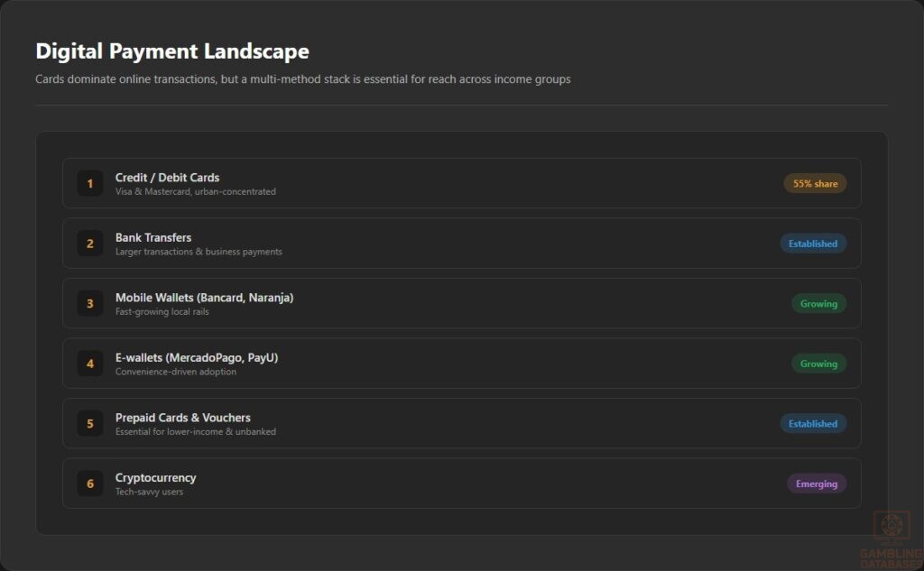Click "Essential for lower-income & unbanked" description
Viewport: 924px width, 571px height.
click(x=196, y=432)
